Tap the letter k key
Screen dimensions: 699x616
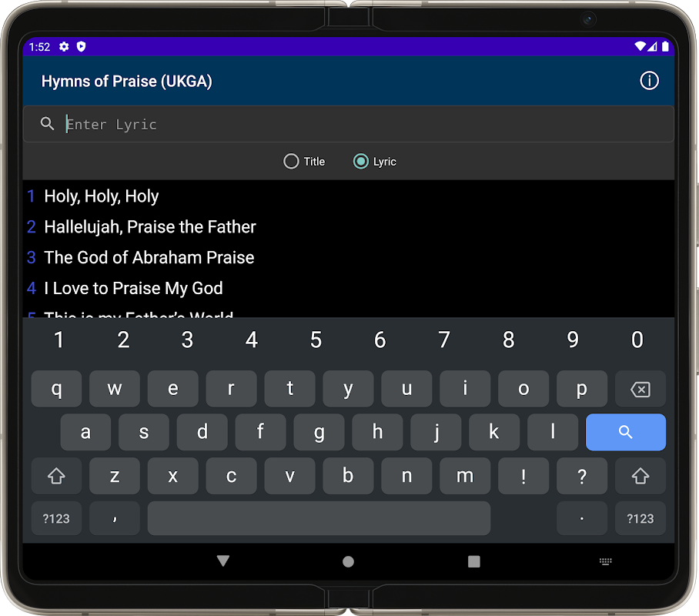coord(494,432)
